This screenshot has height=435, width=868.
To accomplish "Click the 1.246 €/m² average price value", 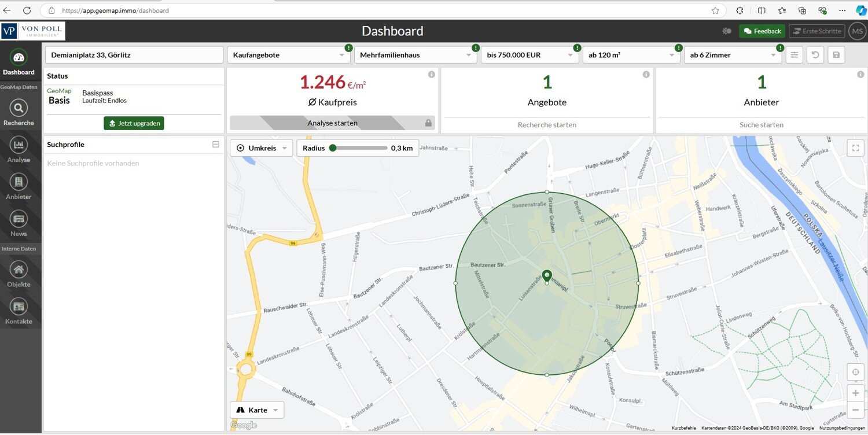I will click(x=332, y=83).
